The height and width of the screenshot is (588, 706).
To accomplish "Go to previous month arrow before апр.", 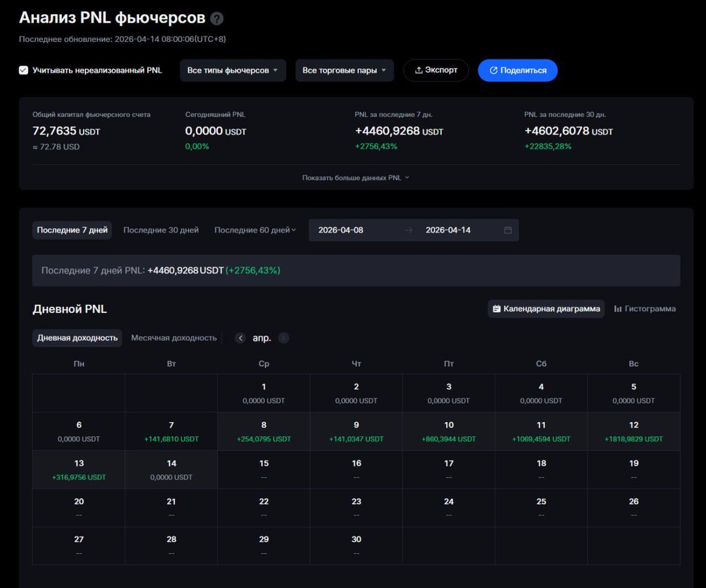I will [240, 338].
